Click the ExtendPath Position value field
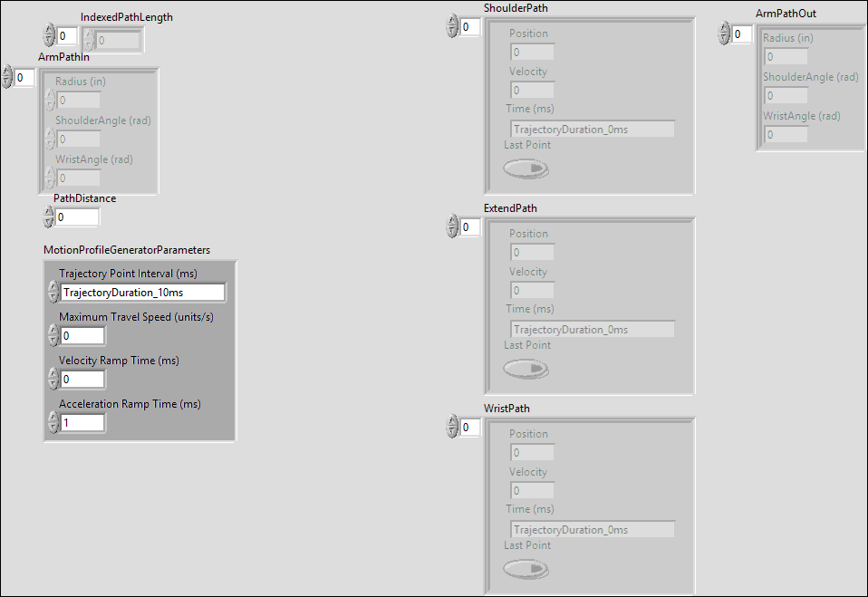Viewport: 868px width, 597px height. 532,253
